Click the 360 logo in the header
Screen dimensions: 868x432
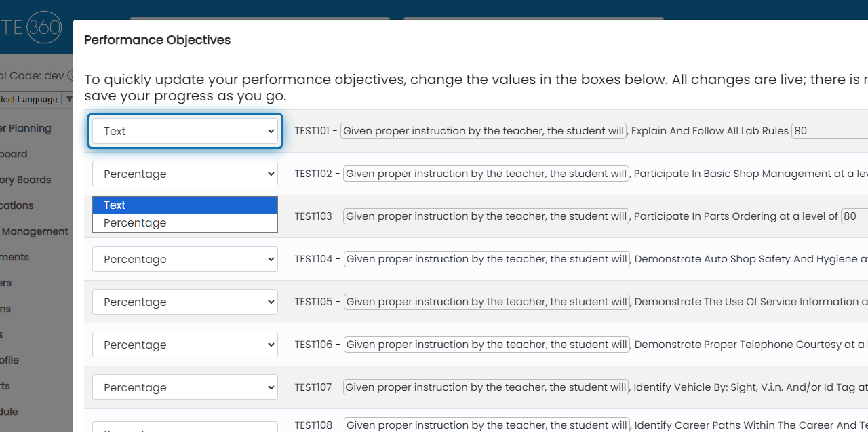(x=44, y=28)
